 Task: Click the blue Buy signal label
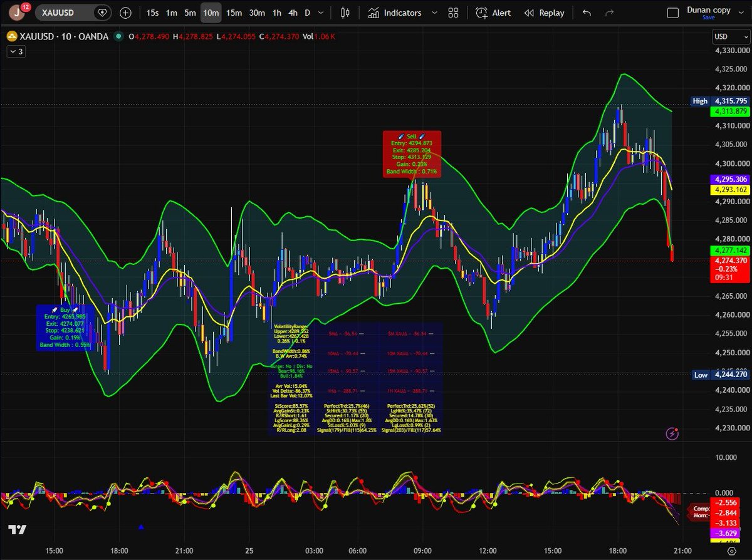coord(65,328)
